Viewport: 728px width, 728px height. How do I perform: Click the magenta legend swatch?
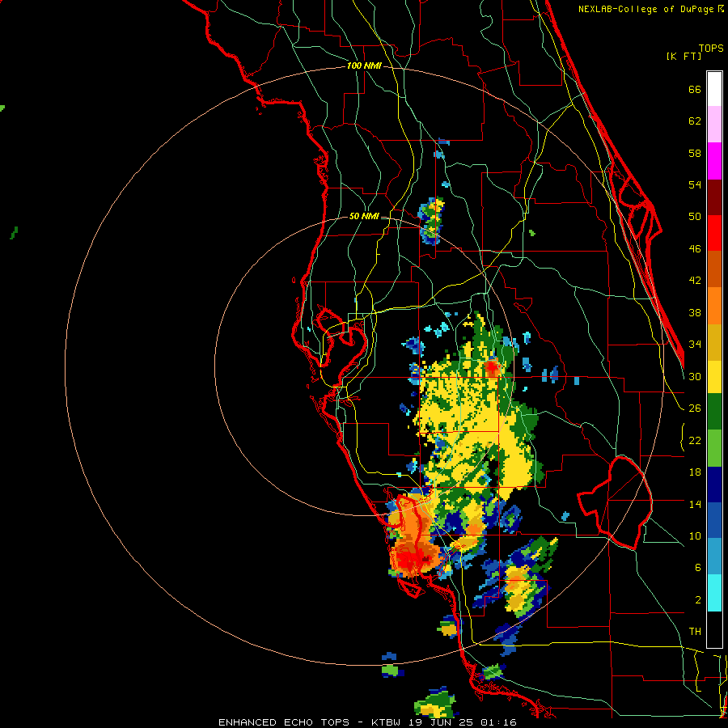click(x=714, y=161)
